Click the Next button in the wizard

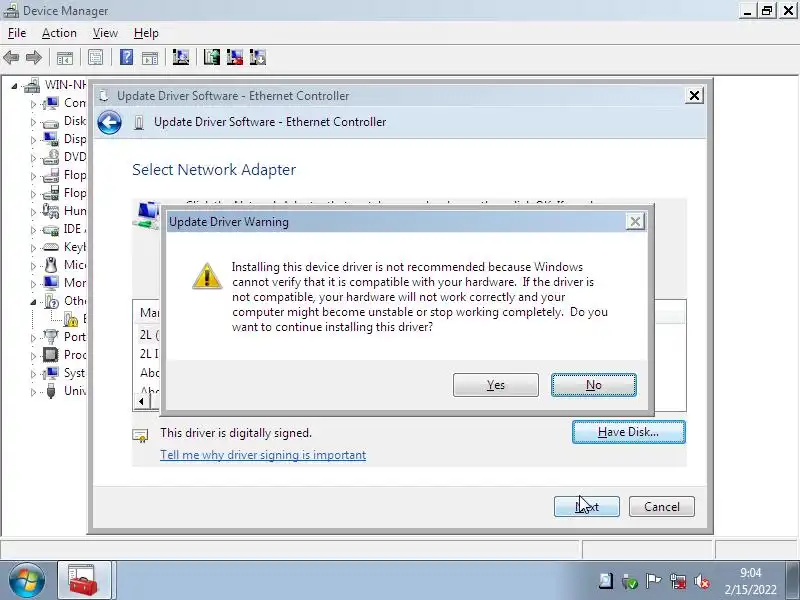[x=587, y=507]
